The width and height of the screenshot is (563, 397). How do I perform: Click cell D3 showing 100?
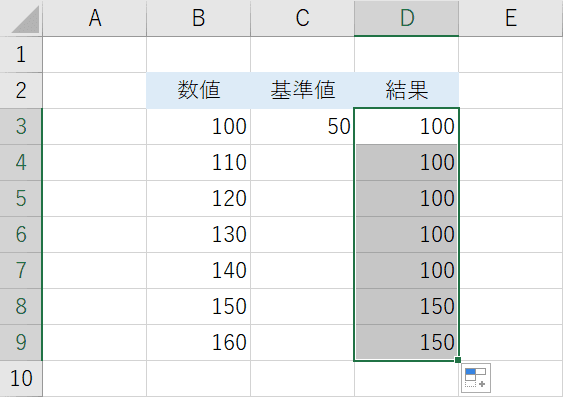coord(406,126)
